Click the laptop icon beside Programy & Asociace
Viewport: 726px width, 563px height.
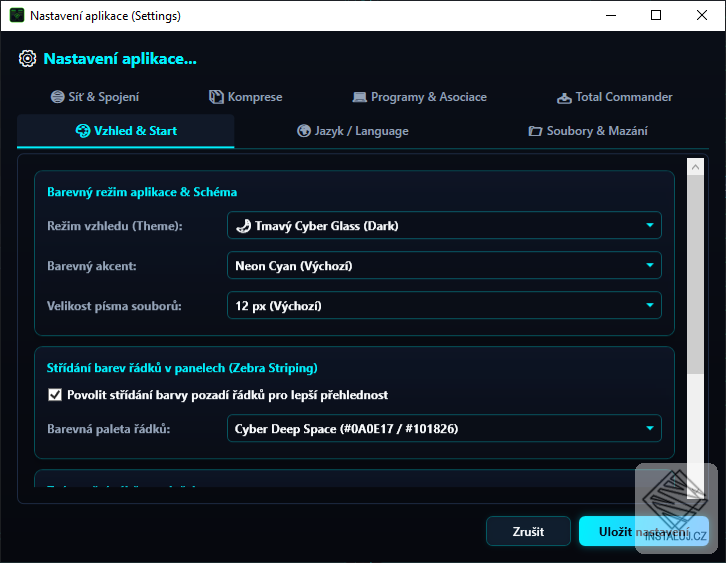359,97
